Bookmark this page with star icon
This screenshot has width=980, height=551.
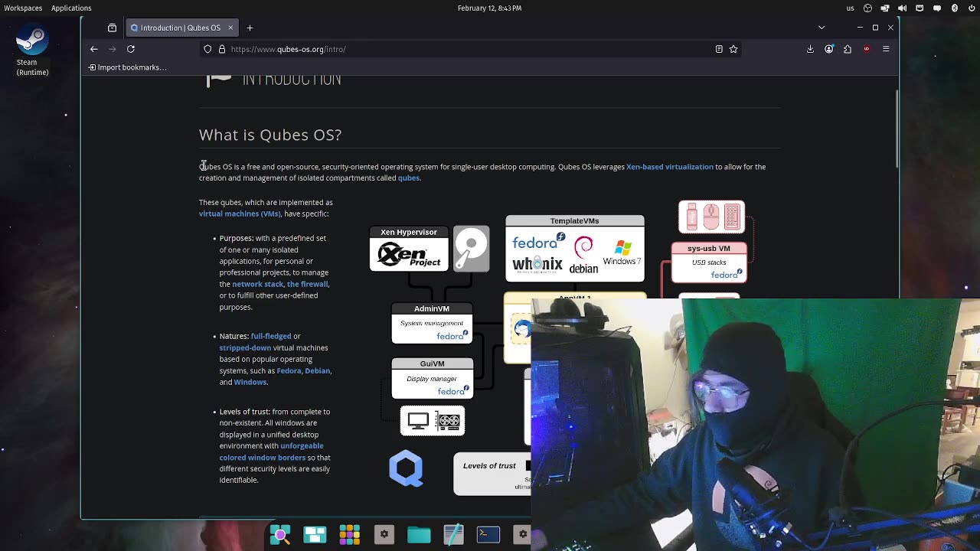click(733, 49)
